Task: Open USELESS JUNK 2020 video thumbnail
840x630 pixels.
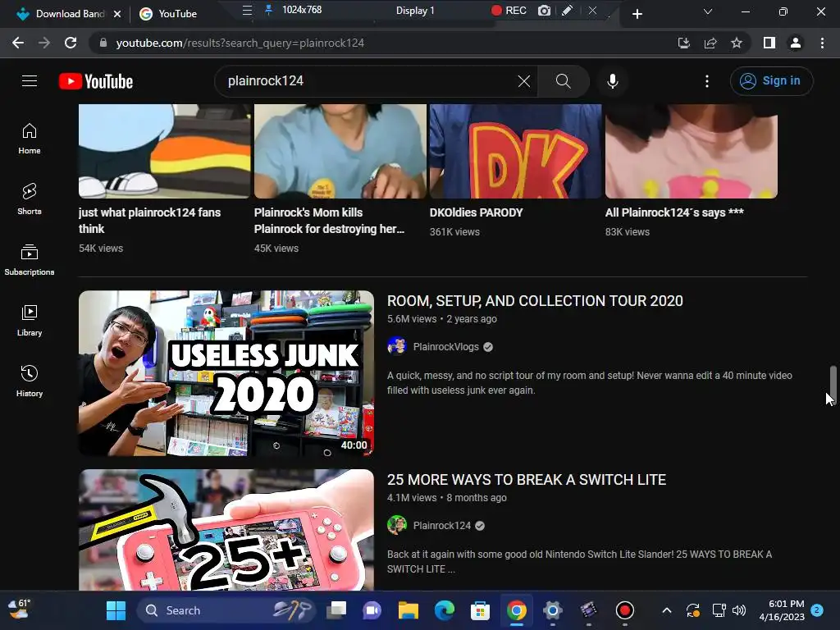Action: pos(226,373)
